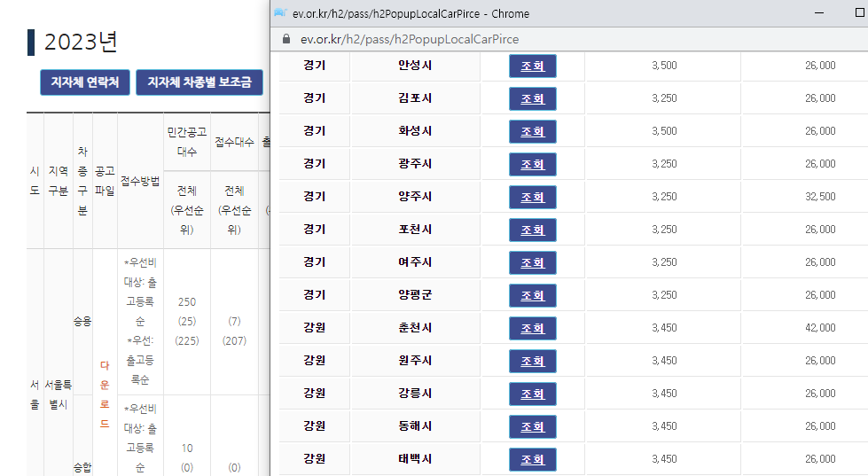Select the 춘천시 cell
Image resolution: width=868 pixels, height=476 pixels.
415,328
